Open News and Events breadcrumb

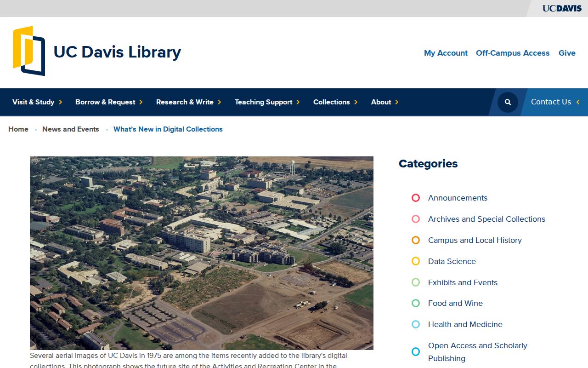pyautogui.click(x=71, y=129)
